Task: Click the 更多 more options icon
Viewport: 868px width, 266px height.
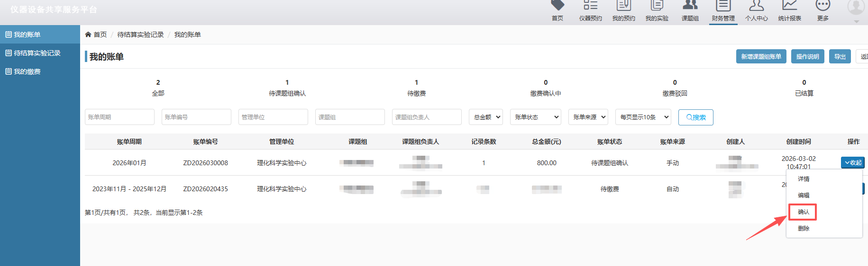Action: 822,10
